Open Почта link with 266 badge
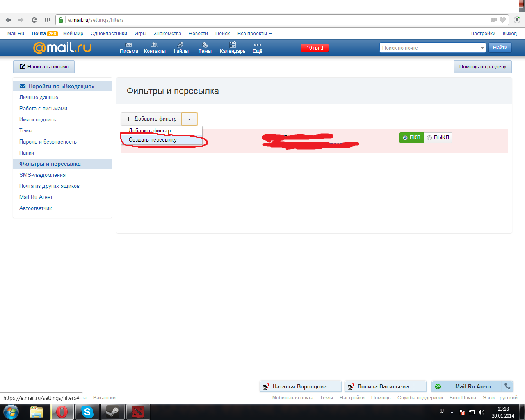Viewport: 525px width, 420px height. tap(44, 34)
